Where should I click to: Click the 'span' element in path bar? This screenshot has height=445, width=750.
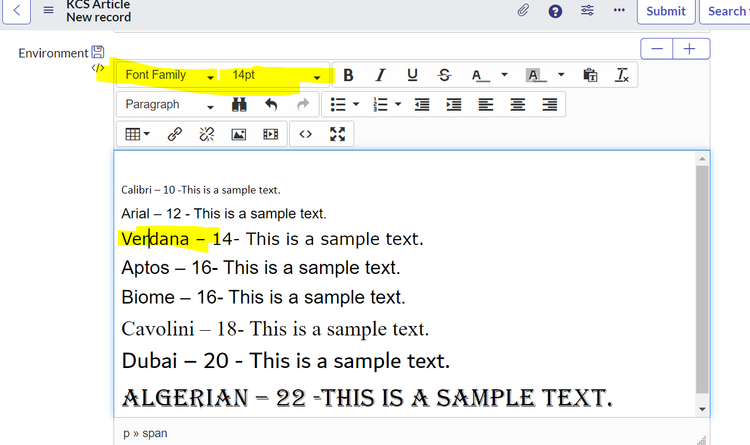(x=154, y=434)
